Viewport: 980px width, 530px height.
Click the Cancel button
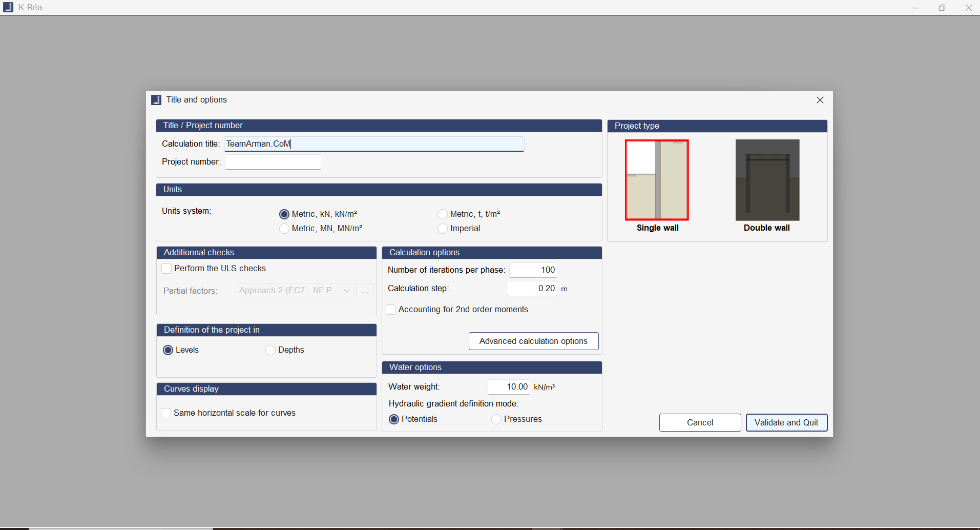(x=700, y=423)
